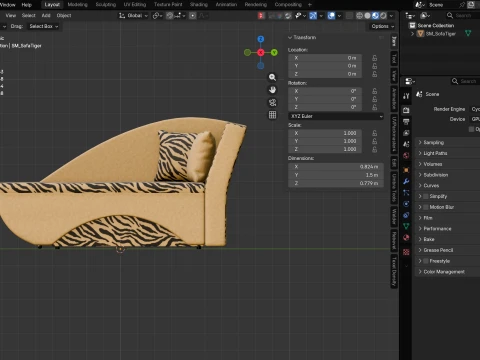Collapse the Transform panel
This screenshot has width=480, height=360.
click(x=290, y=38)
